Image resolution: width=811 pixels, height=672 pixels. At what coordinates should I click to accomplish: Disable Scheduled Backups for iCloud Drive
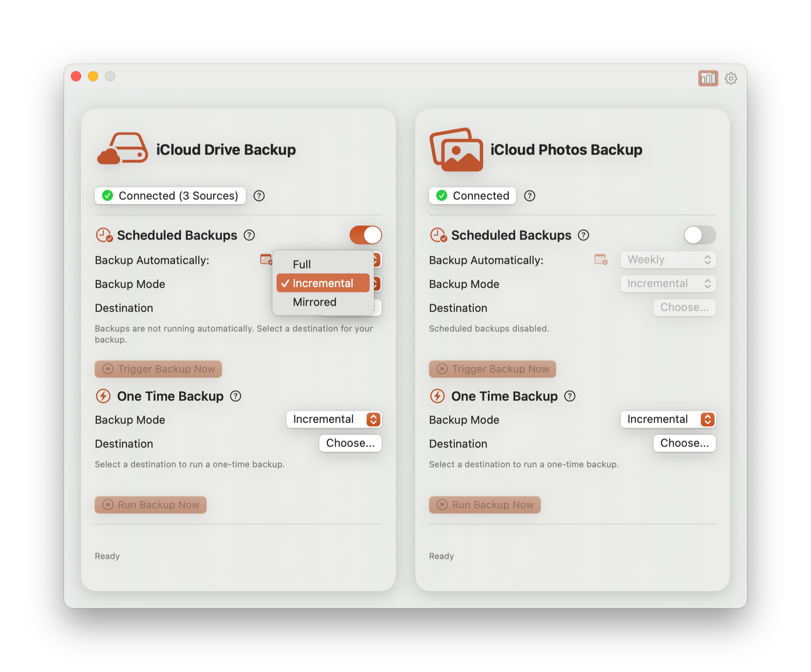[x=366, y=235]
